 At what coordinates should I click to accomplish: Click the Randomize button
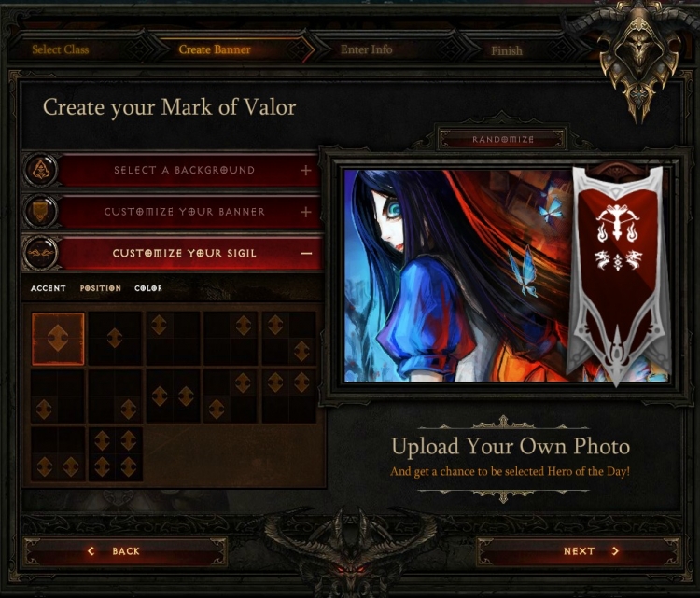(x=503, y=139)
